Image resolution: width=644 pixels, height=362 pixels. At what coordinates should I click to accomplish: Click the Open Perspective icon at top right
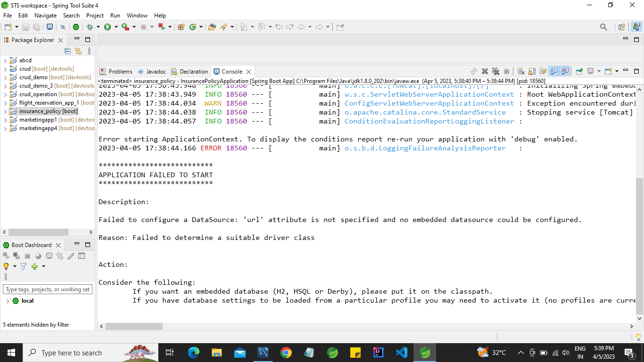(x=622, y=27)
